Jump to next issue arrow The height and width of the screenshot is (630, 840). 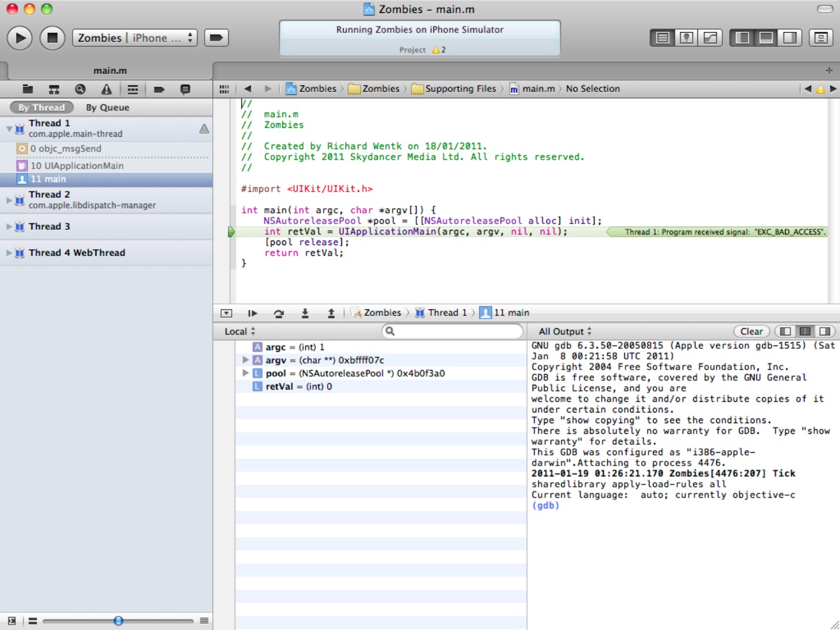coord(833,89)
